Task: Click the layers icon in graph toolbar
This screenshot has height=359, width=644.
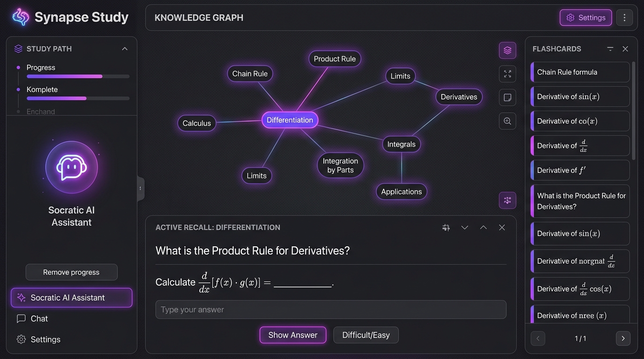Action: [507, 50]
